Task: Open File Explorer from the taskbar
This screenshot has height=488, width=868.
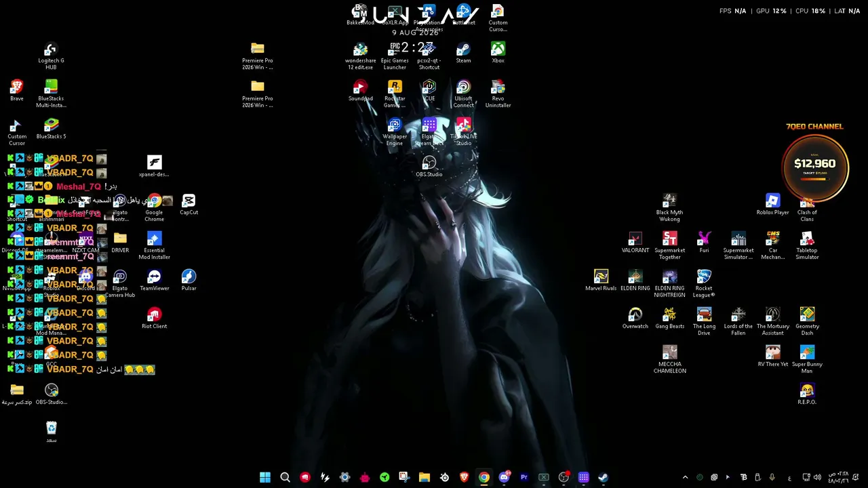Action: [x=424, y=477]
